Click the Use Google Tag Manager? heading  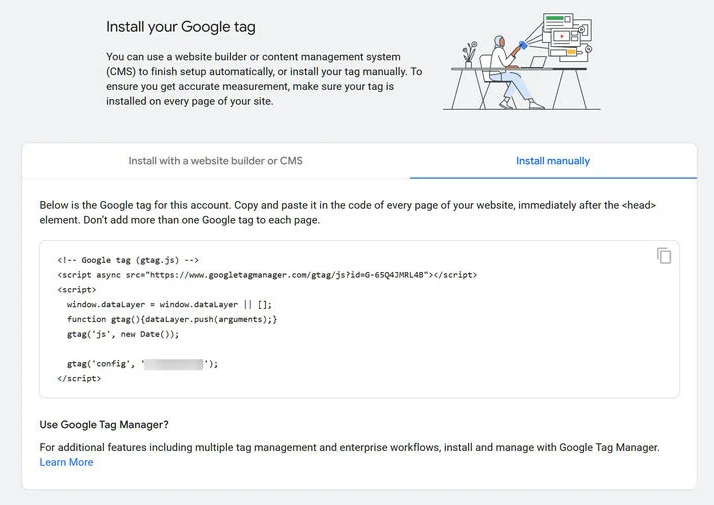[104, 424]
